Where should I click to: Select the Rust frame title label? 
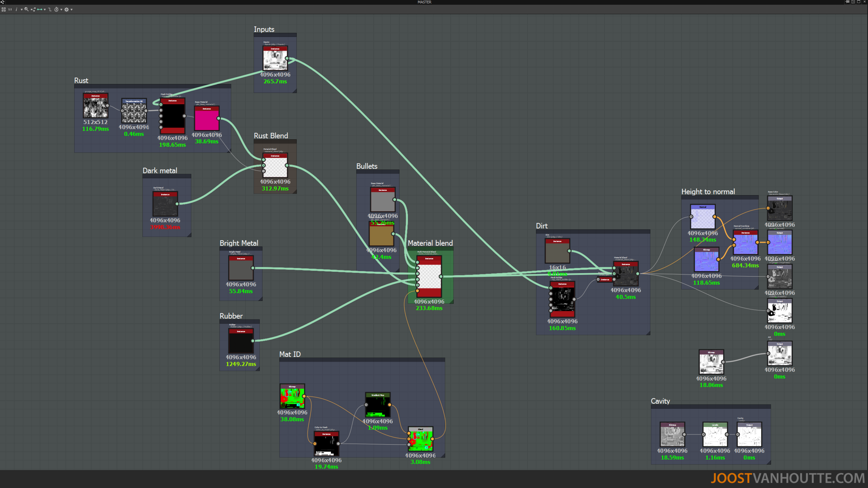(81, 81)
